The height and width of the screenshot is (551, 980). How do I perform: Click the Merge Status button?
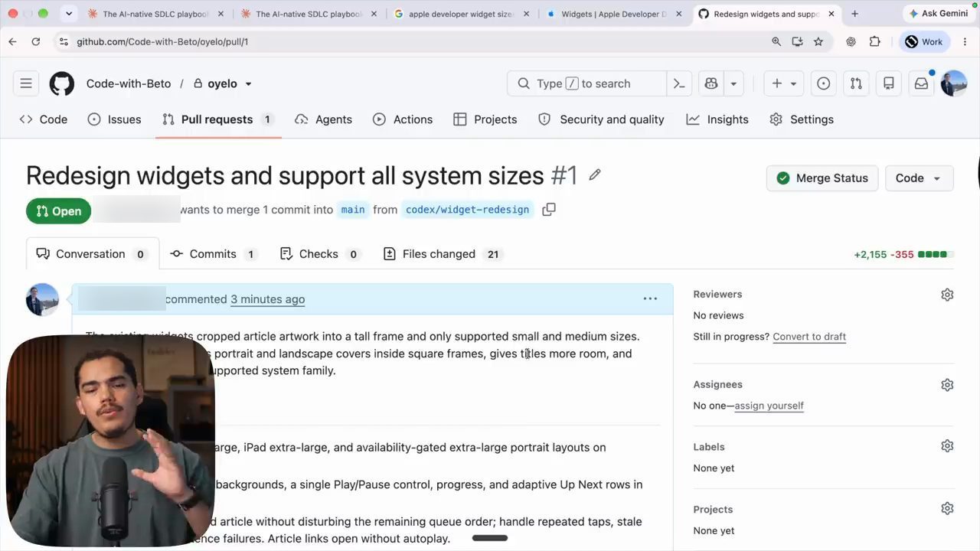[822, 178]
